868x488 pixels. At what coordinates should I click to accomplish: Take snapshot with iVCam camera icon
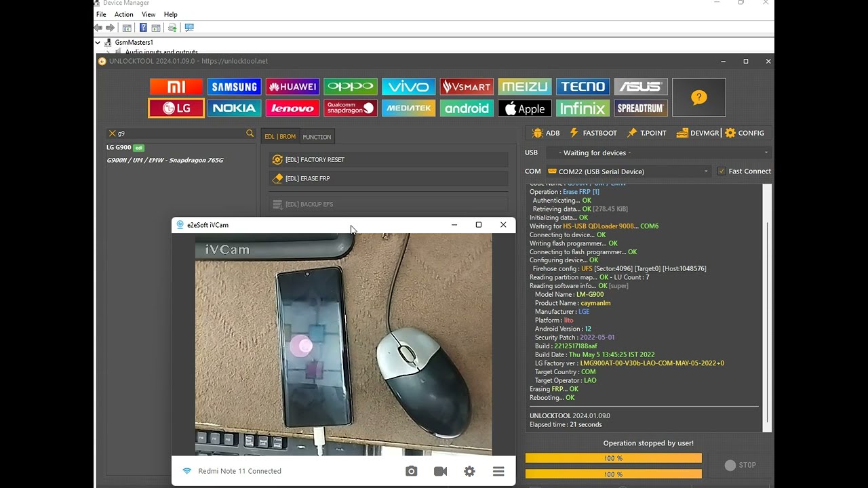click(412, 471)
